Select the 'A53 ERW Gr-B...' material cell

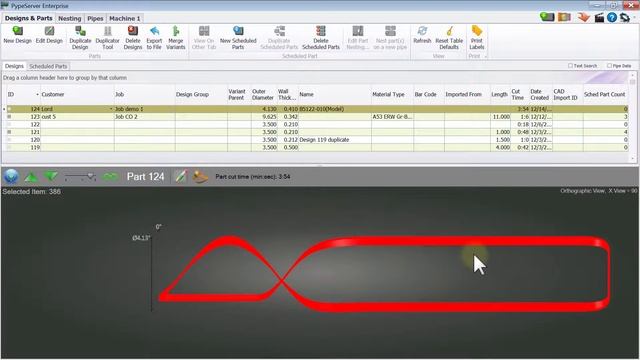click(x=392, y=117)
